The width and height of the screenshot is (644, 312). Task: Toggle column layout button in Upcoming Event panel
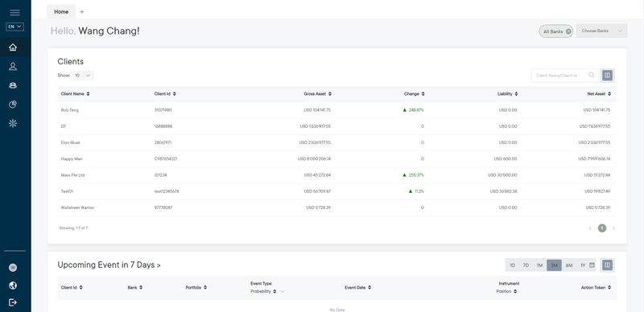[x=608, y=265]
